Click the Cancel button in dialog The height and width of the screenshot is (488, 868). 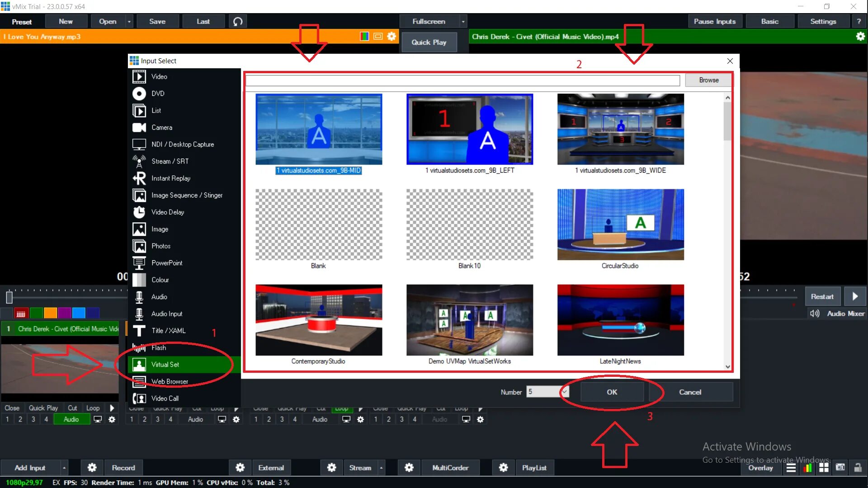point(690,392)
